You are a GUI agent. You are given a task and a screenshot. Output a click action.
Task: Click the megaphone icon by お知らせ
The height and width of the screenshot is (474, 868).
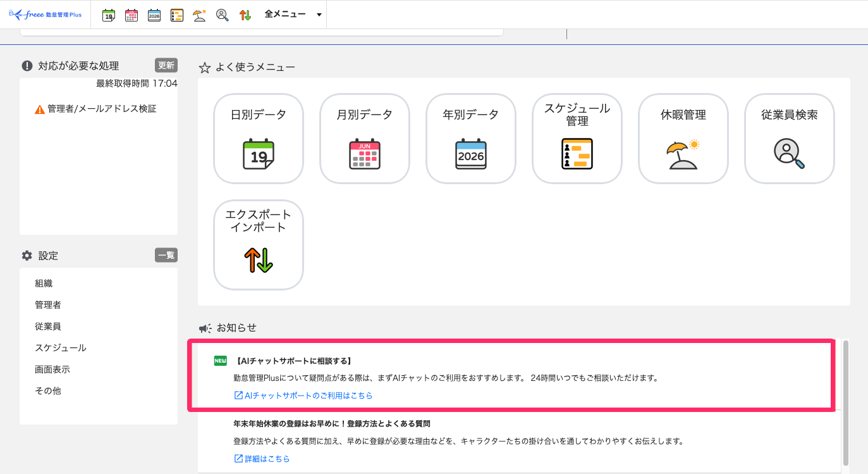pyautogui.click(x=205, y=328)
